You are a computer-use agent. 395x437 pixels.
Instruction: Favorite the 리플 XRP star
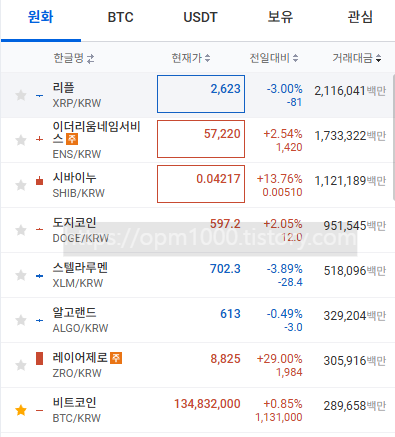pyautogui.click(x=21, y=95)
